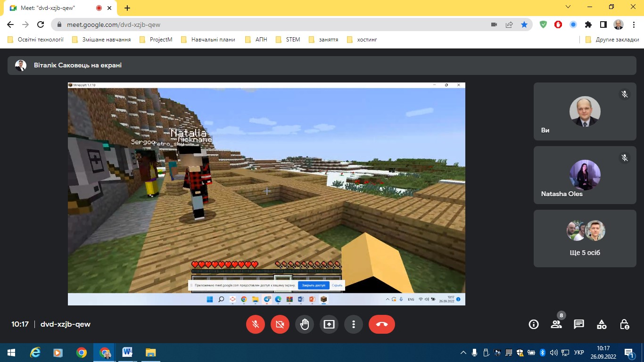Go back with browser back arrow
644x362 pixels.
[x=10, y=25]
